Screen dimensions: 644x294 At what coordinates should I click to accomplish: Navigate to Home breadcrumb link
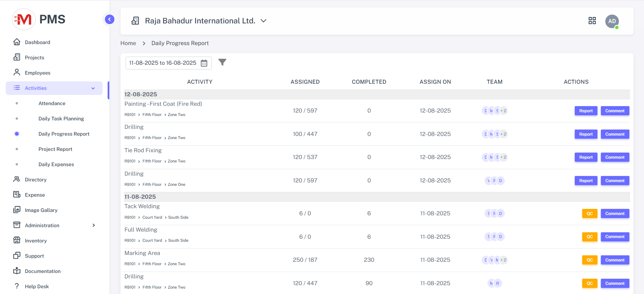pos(128,43)
